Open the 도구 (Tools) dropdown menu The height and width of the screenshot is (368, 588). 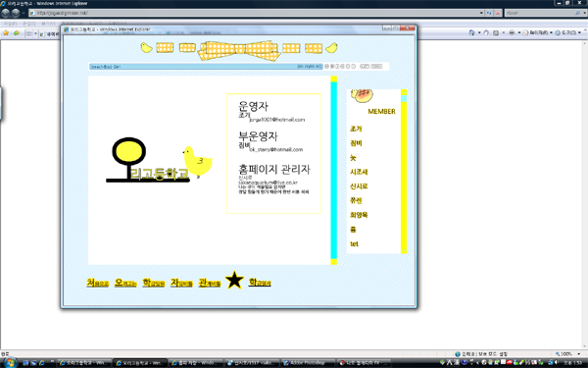coord(568,33)
